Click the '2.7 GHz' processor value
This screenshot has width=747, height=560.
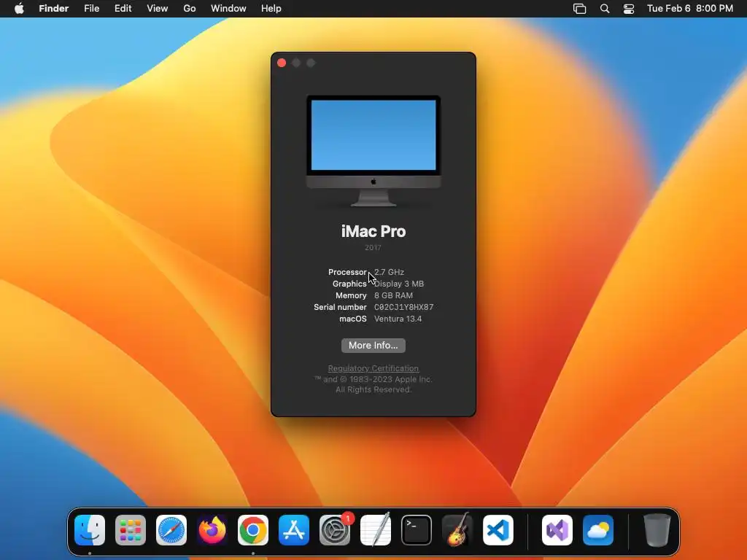390,273
